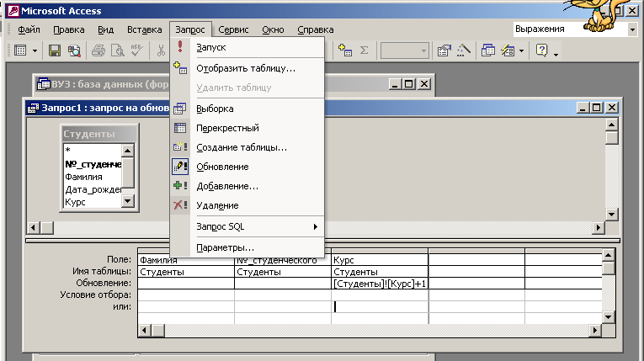Viewport: 644px width, 361px height.
Task: Click the Save diskette icon
Action: click(55, 50)
